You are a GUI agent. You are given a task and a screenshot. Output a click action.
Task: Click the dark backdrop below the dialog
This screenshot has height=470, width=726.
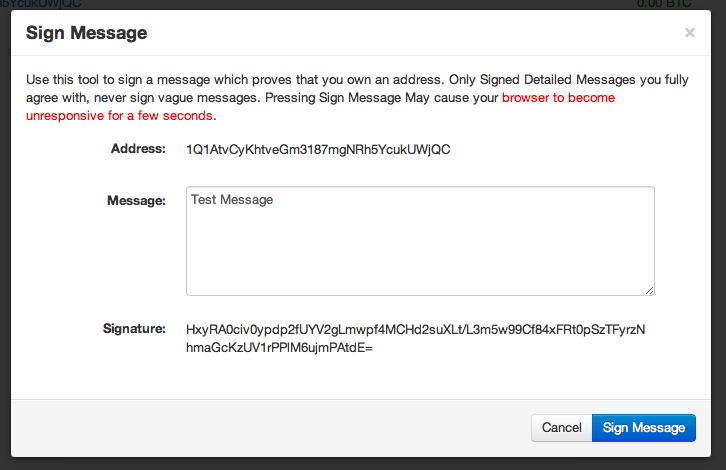[x=363, y=464]
